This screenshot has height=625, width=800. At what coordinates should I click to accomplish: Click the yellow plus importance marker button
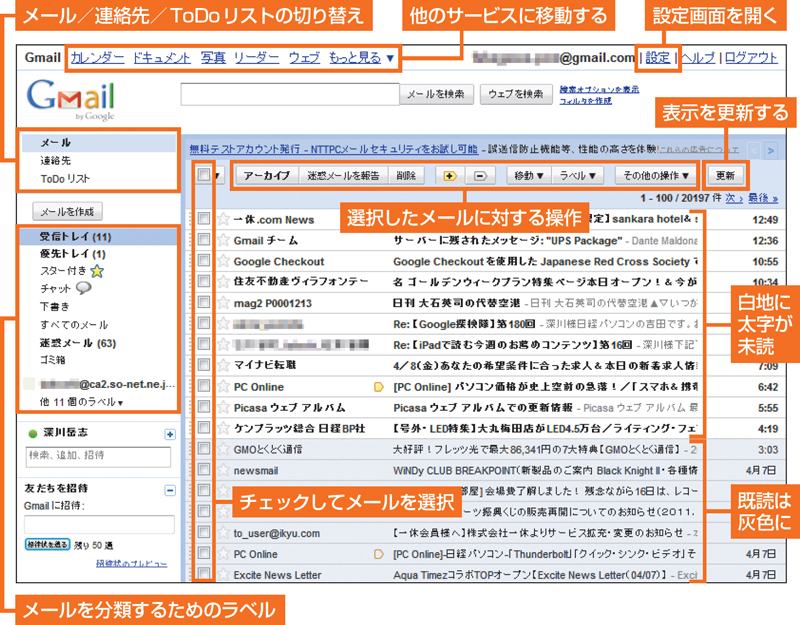coord(450,176)
